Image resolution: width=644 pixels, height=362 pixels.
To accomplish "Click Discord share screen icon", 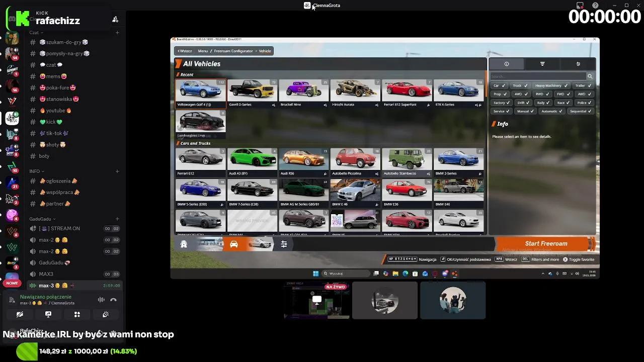I will coord(48,314).
